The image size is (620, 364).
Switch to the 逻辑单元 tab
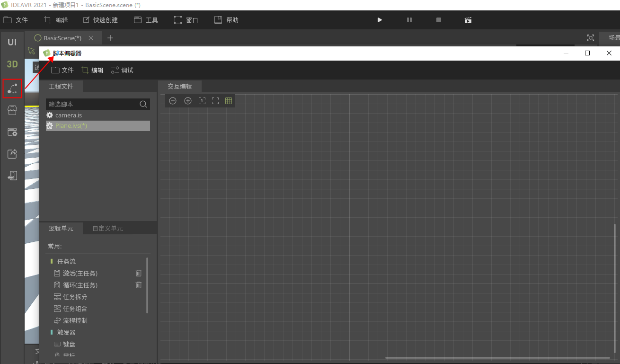pyautogui.click(x=61, y=228)
